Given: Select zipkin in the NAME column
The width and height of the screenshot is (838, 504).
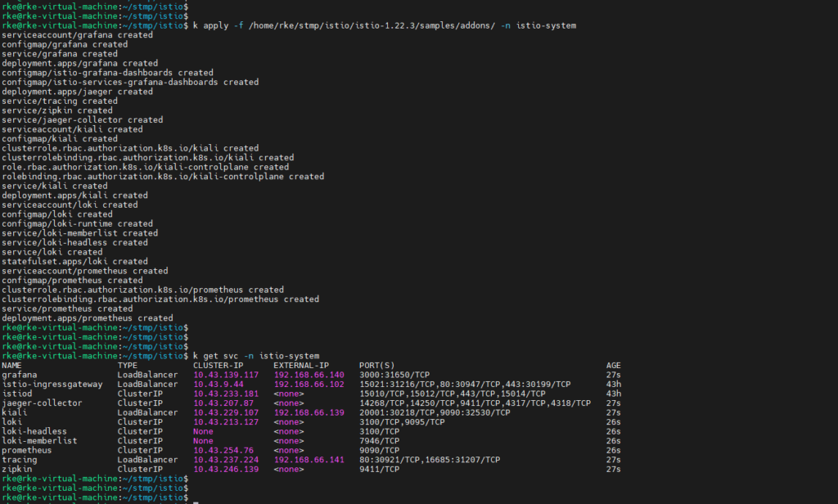Looking at the screenshot, I should coord(16,470).
